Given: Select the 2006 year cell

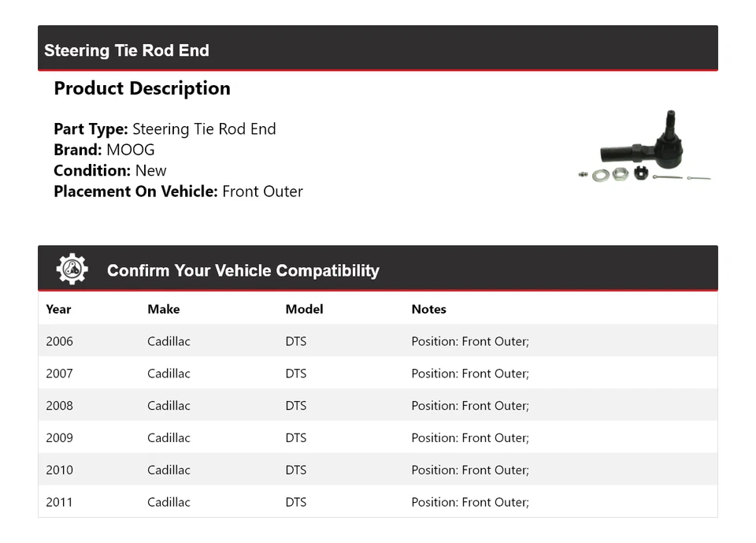Looking at the screenshot, I should point(59,341).
